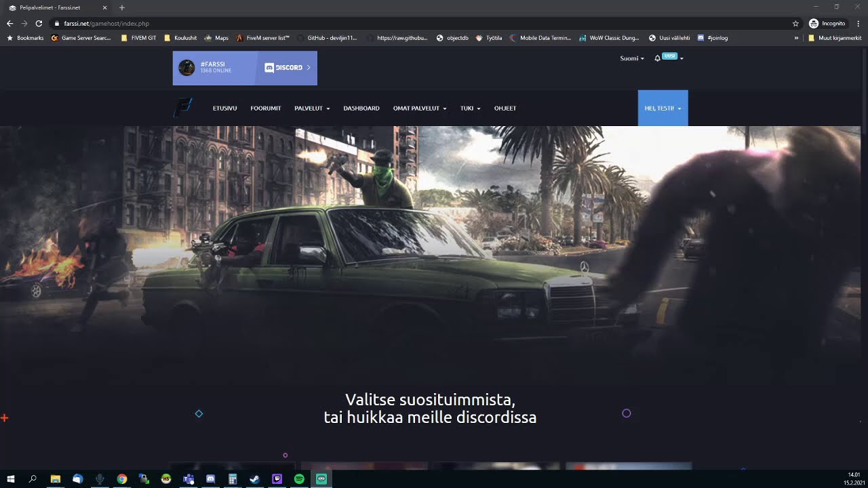Open the Maps bookmark
Screen dimensions: 868x488
(x=217, y=38)
